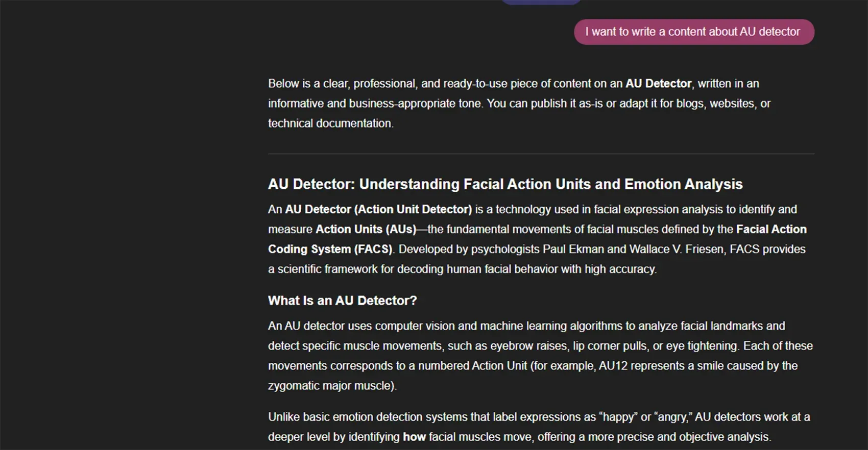Viewport: 868px width, 450px height.
Task: Click the bold 'Coding System (FACS)' text
Action: click(x=330, y=249)
